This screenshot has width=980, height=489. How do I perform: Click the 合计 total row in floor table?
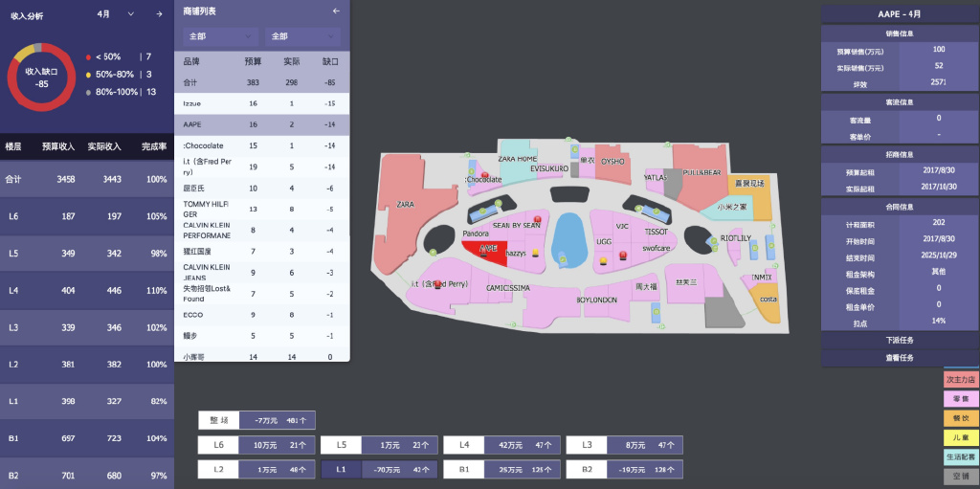(87, 179)
